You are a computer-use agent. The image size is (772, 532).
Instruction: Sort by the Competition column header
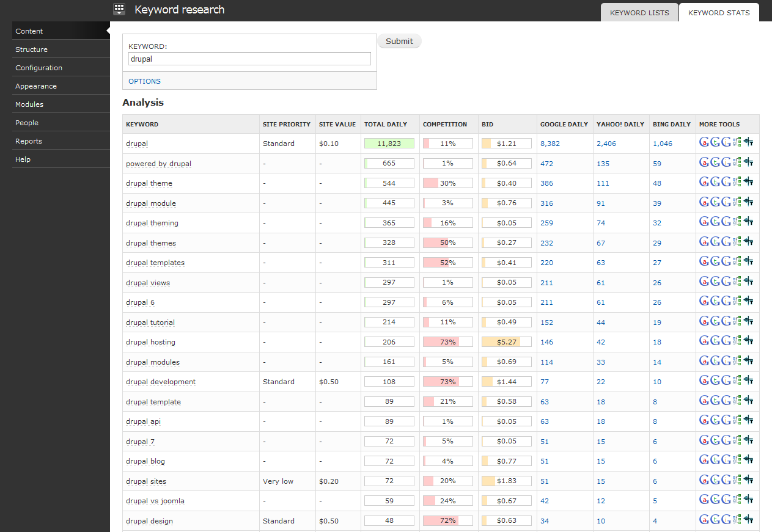click(x=445, y=124)
